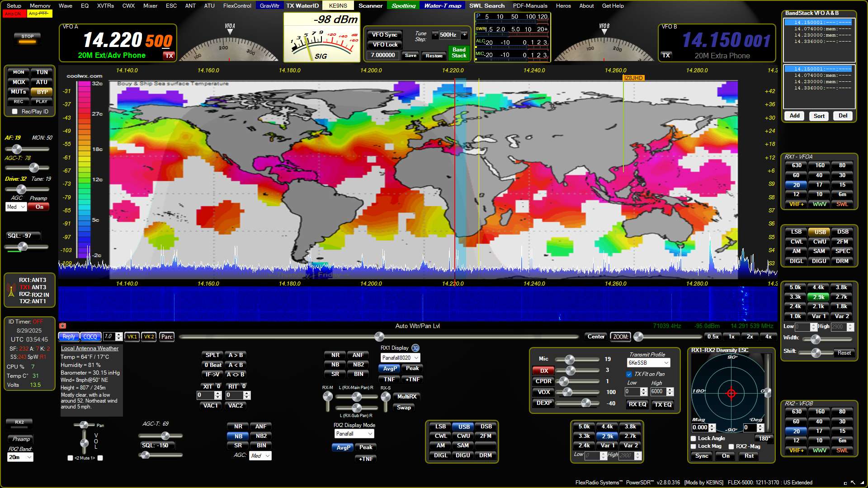Click the antenna tower icon
Image resolution: width=868 pixels, height=488 pixels.
(x=11, y=291)
